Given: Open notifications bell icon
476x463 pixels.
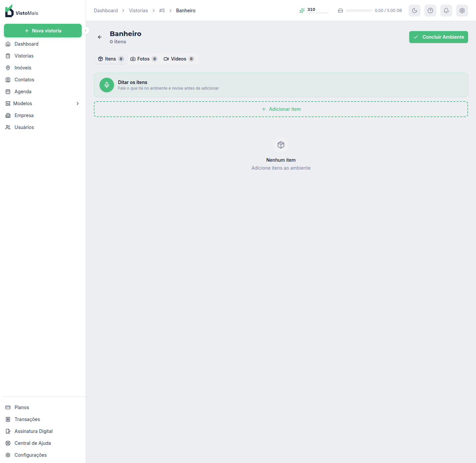Looking at the screenshot, I should [x=446, y=11].
